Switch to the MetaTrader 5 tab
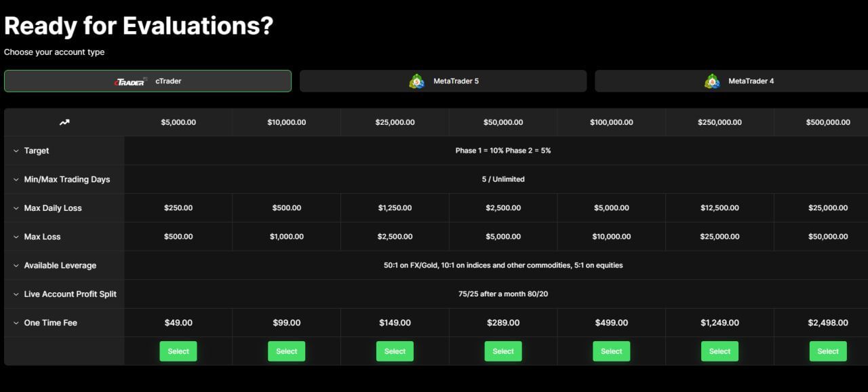Image resolution: width=868 pixels, height=392 pixels. coord(443,81)
